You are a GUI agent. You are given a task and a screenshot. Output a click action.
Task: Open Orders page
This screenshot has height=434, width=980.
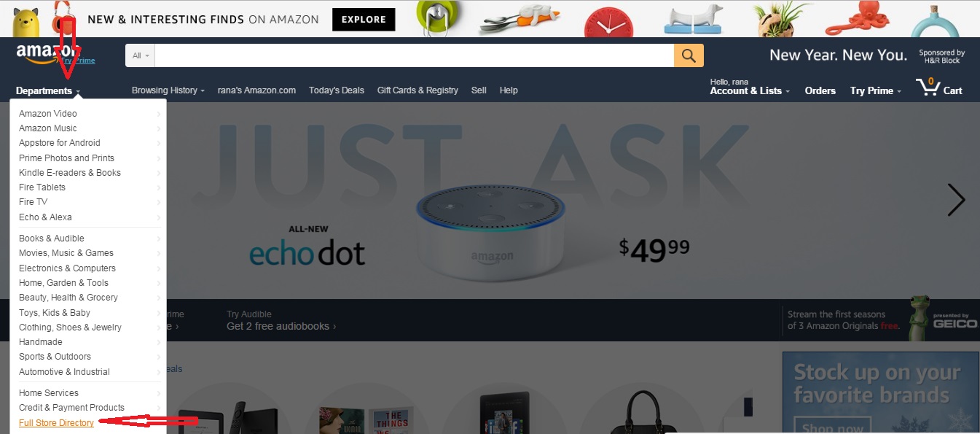[x=820, y=90]
